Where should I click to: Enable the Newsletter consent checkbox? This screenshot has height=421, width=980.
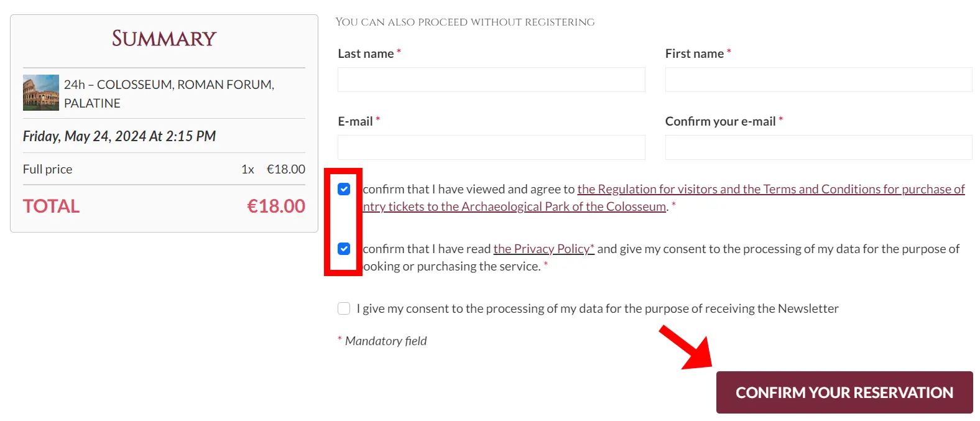(x=344, y=308)
